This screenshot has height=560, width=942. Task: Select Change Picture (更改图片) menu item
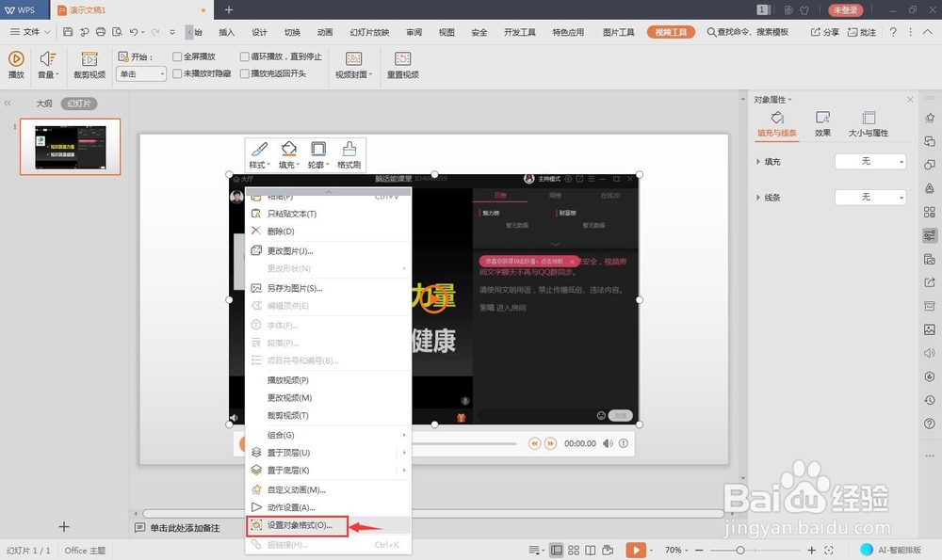coord(329,251)
